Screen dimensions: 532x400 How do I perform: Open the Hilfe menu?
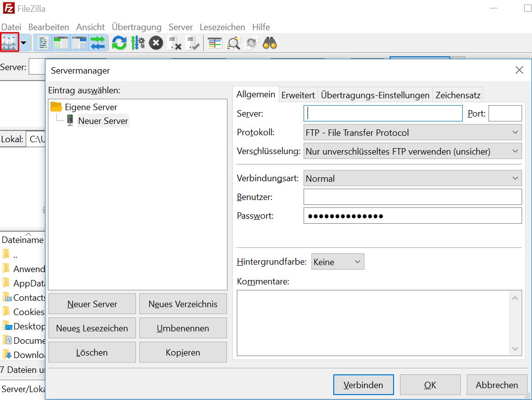[261, 27]
